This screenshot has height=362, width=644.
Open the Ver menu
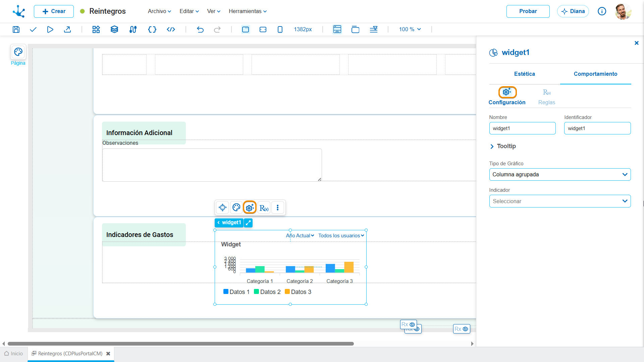coord(214,11)
